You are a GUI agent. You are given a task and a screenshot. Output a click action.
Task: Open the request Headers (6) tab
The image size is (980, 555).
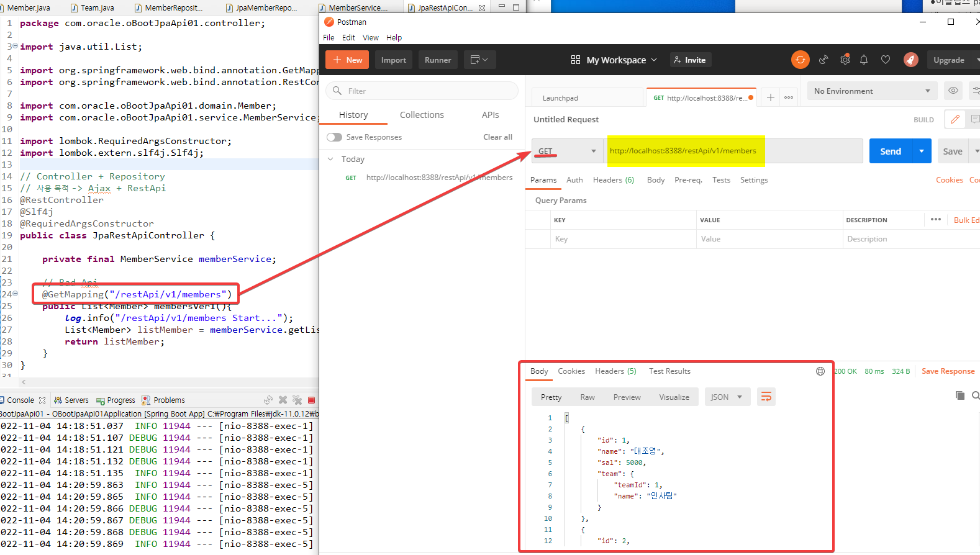click(x=613, y=179)
